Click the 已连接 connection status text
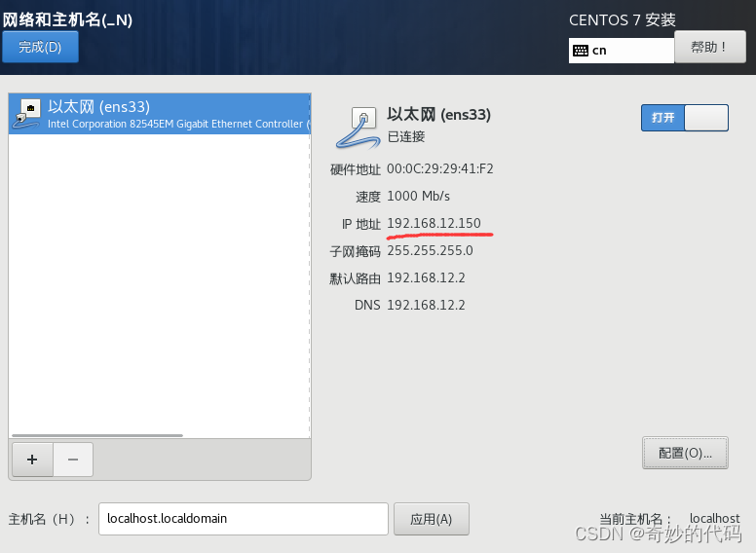The width and height of the screenshot is (756, 553). [x=406, y=137]
